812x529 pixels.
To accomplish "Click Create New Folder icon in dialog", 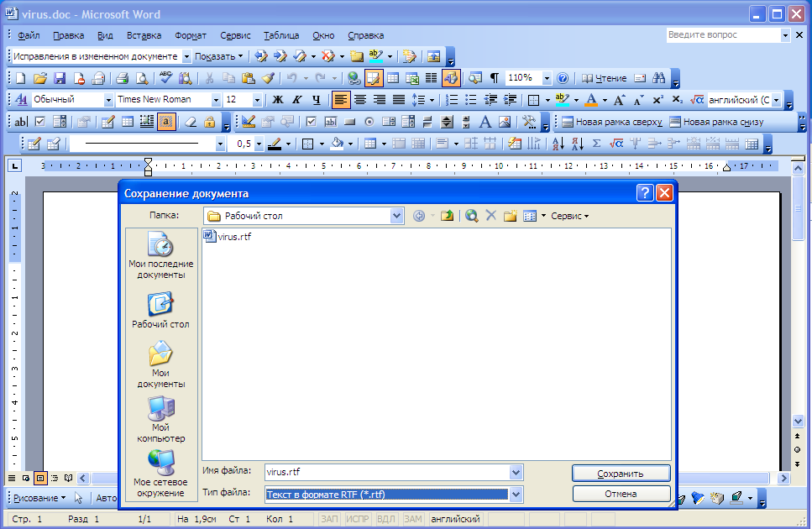I will click(510, 216).
